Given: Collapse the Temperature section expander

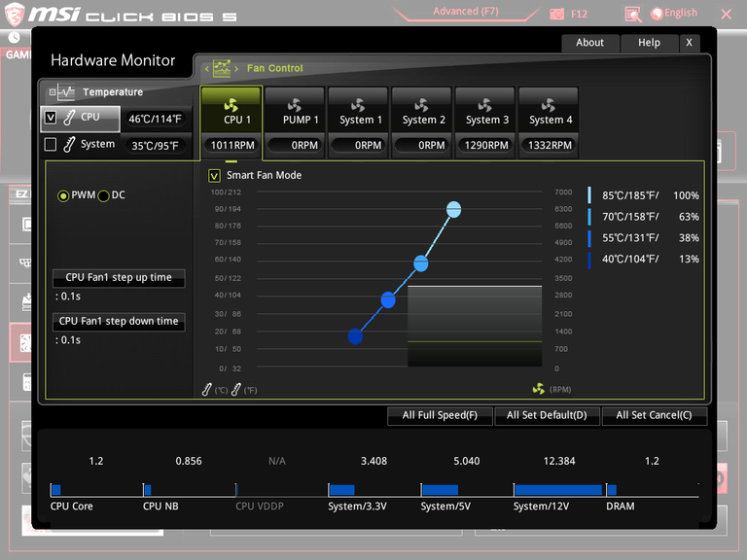Looking at the screenshot, I should 53,92.
